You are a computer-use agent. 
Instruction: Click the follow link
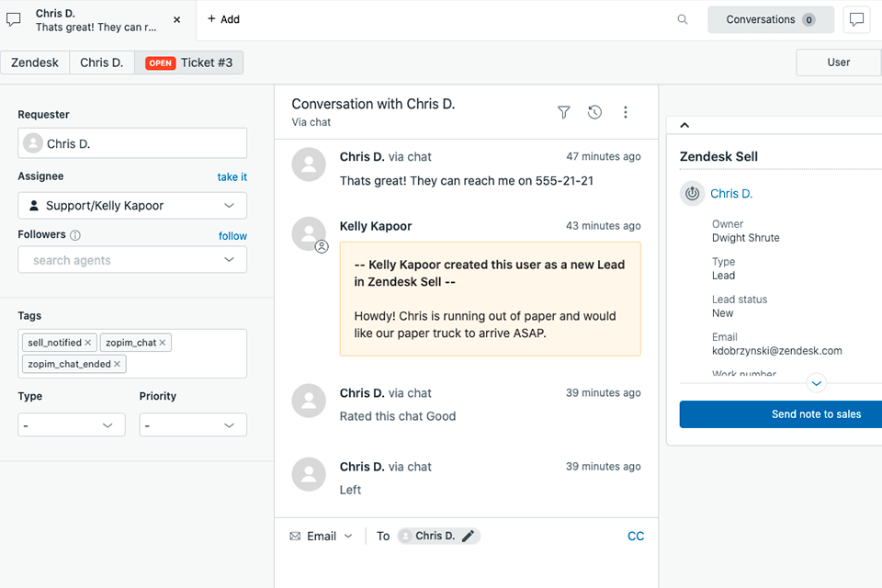(232, 236)
